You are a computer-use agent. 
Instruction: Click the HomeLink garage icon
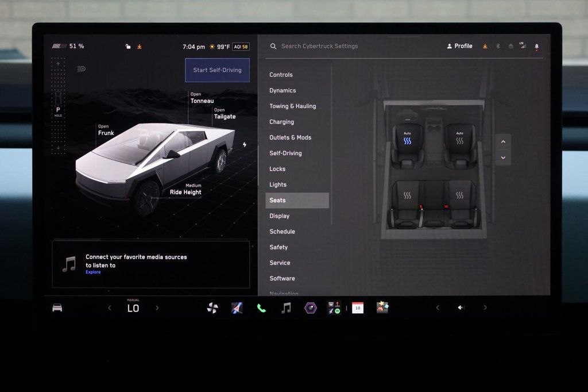[510, 46]
